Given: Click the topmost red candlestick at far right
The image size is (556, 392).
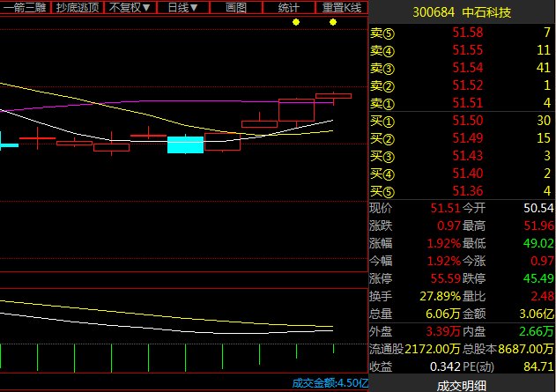Looking at the screenshot, I should pyautogui.click(x=333, y=95).
